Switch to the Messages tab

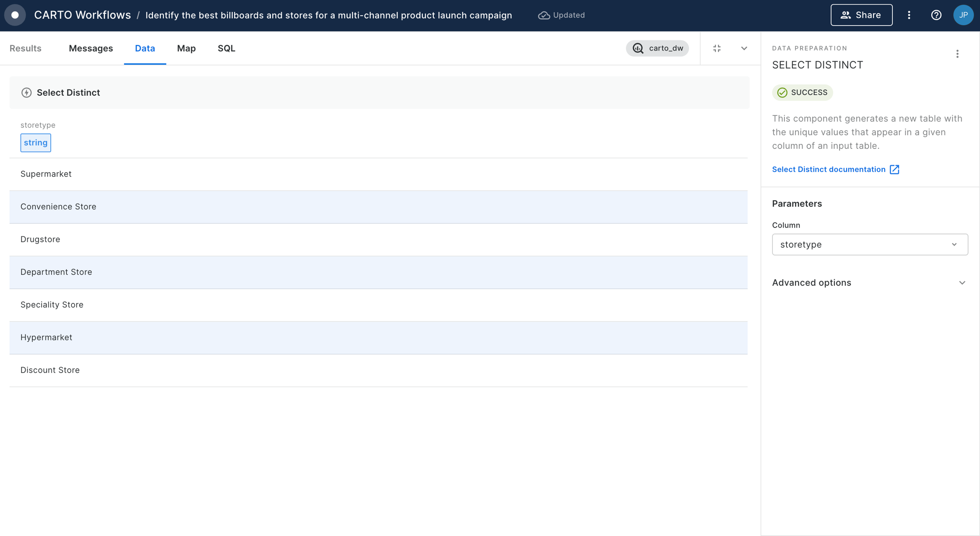pyautogui.click(x=91, y=48)
